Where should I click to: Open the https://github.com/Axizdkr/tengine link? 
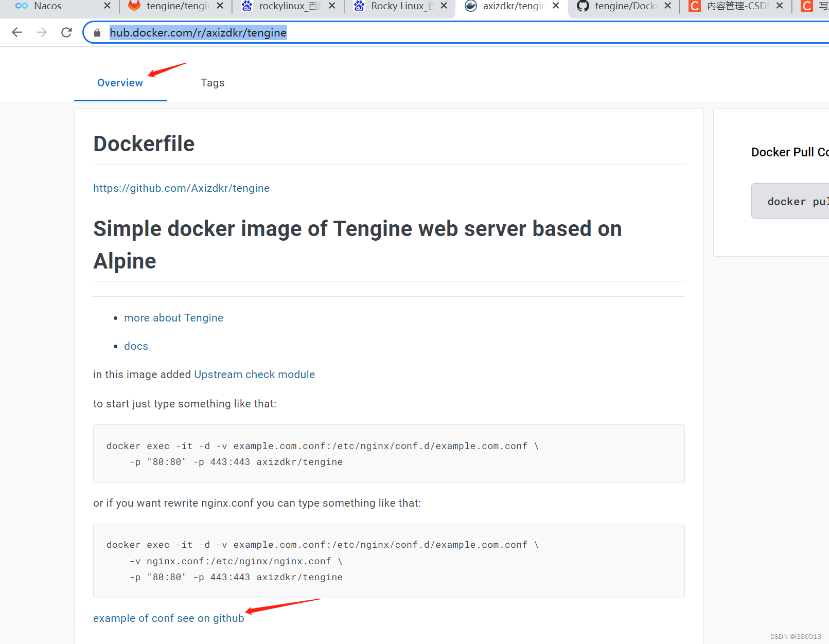coord(181,188)
